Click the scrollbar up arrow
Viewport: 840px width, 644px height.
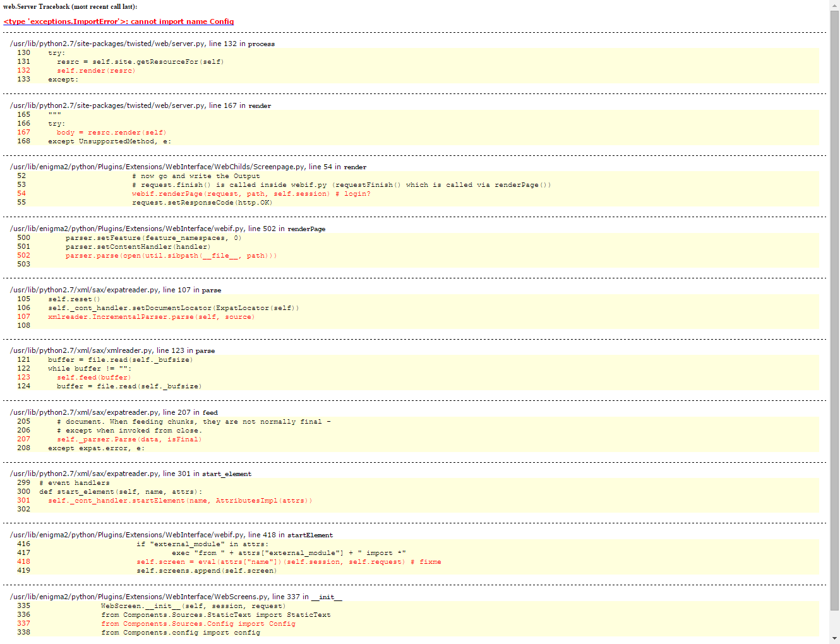pyautogui.click(x=834, y=5)
